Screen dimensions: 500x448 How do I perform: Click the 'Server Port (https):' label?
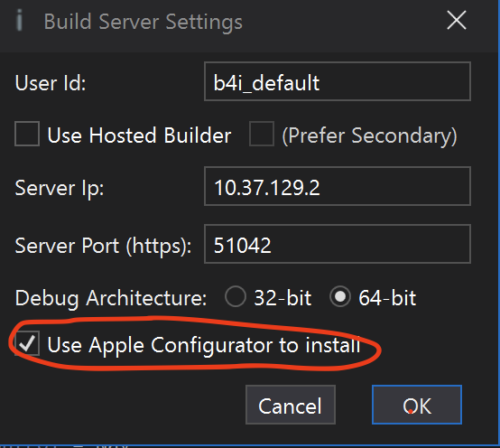coord(103,247)
